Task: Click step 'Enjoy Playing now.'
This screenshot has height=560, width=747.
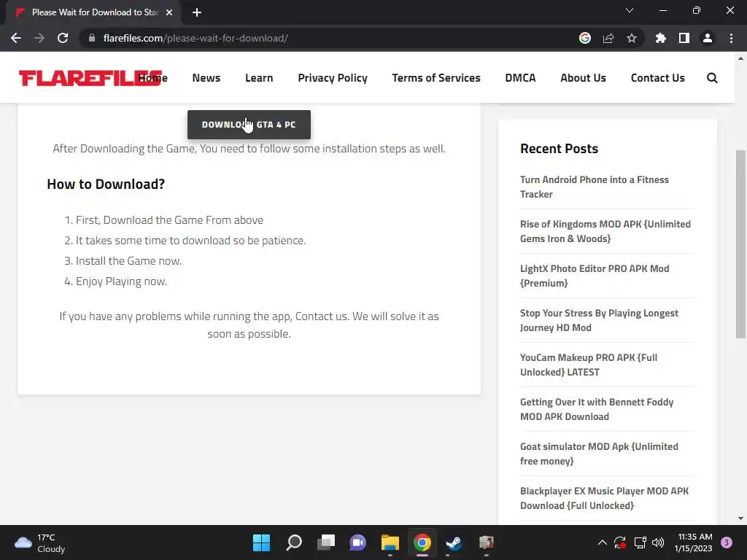Action: 121,281
